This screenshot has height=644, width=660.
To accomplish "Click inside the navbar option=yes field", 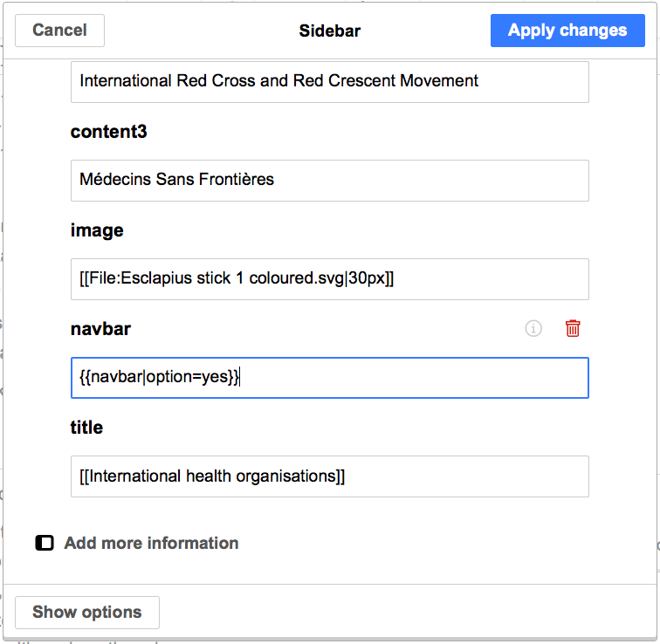I will (x=330, y=378).
